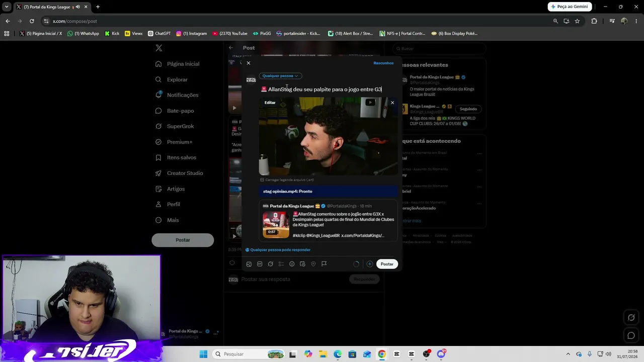644x362 pixels.
Task: Reload the current page
Action: [32, 21]
